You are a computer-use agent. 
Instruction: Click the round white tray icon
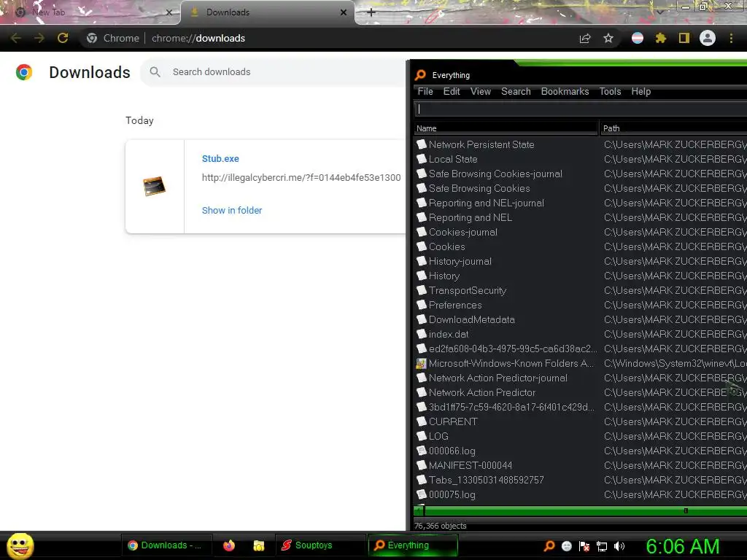[x=566, y=546]
